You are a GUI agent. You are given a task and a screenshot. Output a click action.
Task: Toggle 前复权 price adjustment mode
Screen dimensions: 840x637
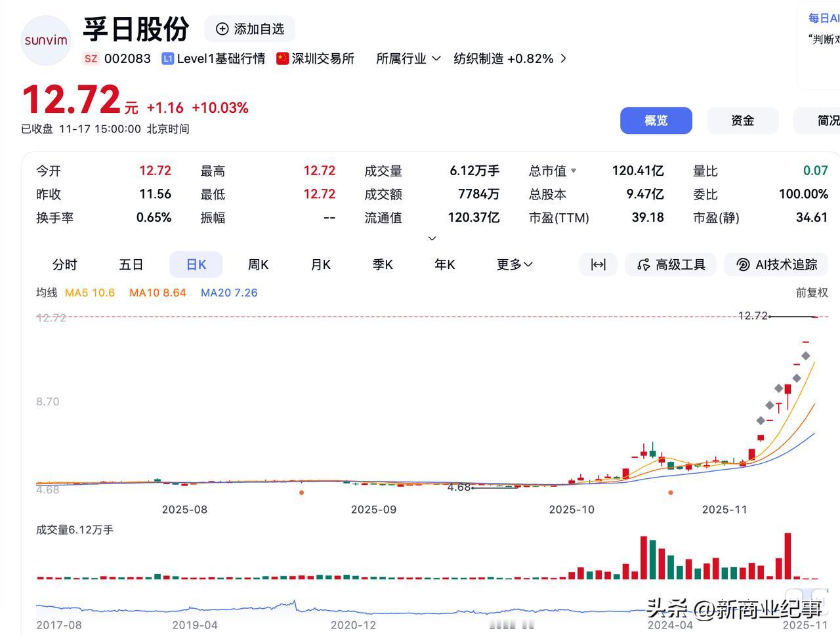point(812,293)
